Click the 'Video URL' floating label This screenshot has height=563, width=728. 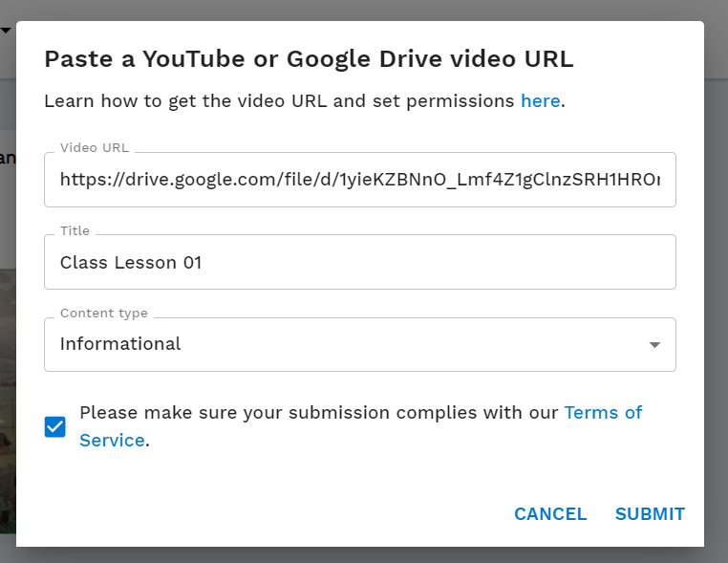coord(94,148)
